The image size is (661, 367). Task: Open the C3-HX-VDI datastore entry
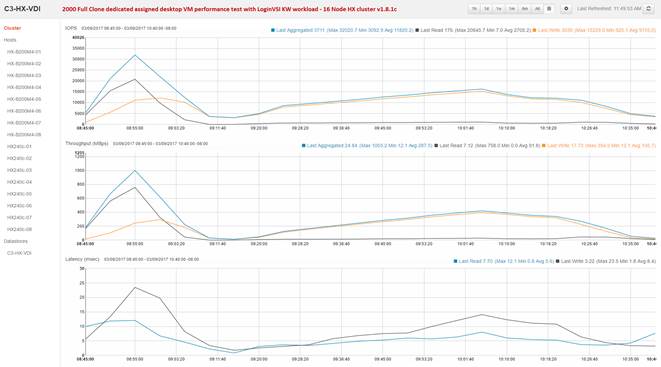pos(19,253)
